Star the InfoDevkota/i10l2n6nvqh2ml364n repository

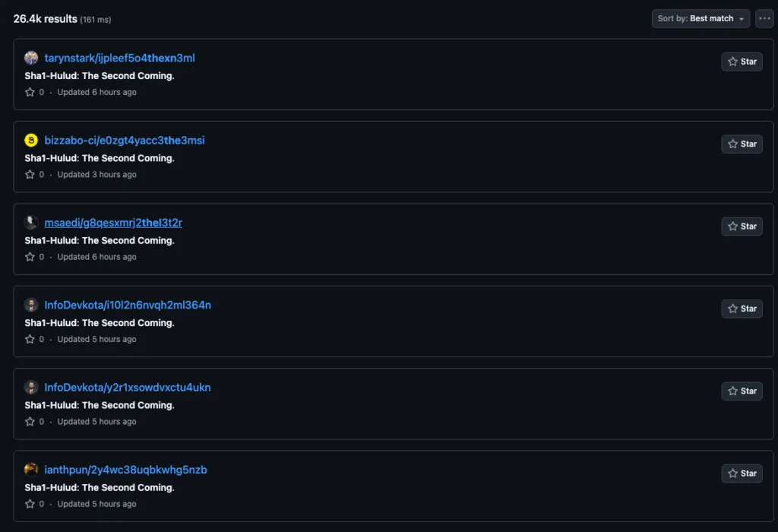(x=742, y=309)
